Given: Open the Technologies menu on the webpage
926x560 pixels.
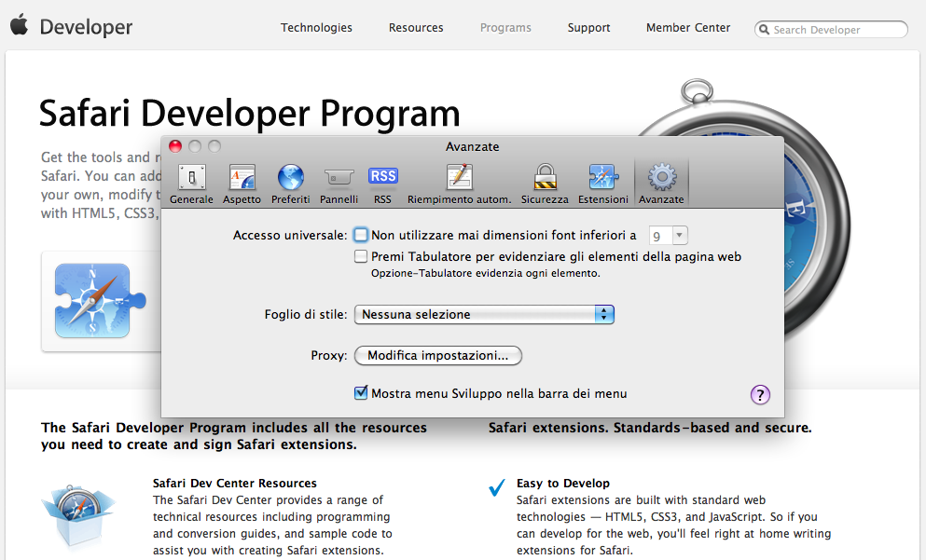Looking at the screenshot, I should click(316, 28).
